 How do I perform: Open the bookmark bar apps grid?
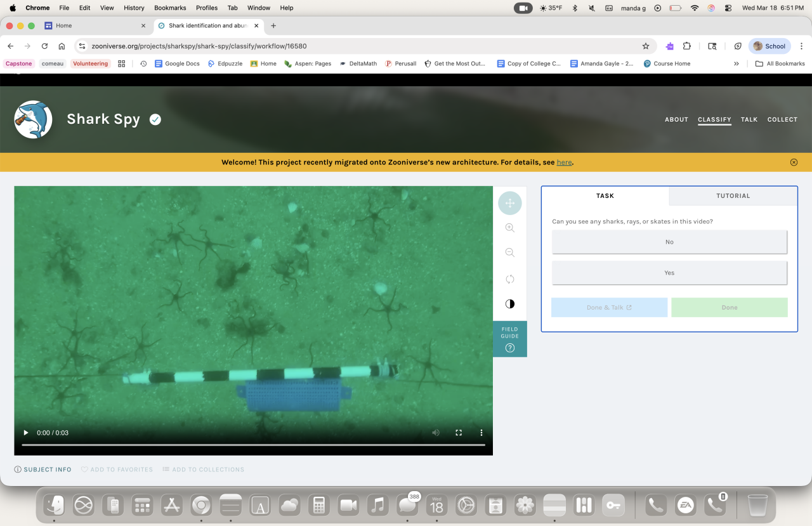point(122,63)
